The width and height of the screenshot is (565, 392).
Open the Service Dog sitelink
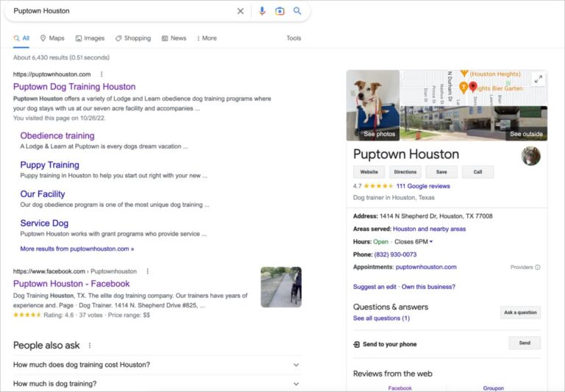(44, 224)
